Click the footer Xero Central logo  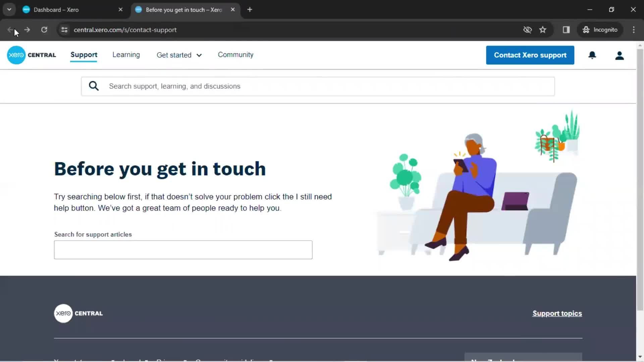pos(78,313)
